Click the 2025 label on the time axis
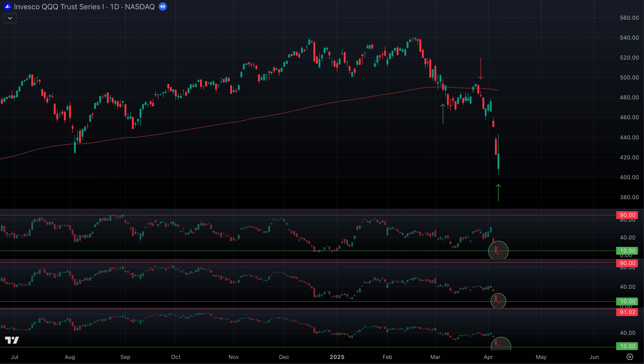The image size is (644, 364). 337,357
